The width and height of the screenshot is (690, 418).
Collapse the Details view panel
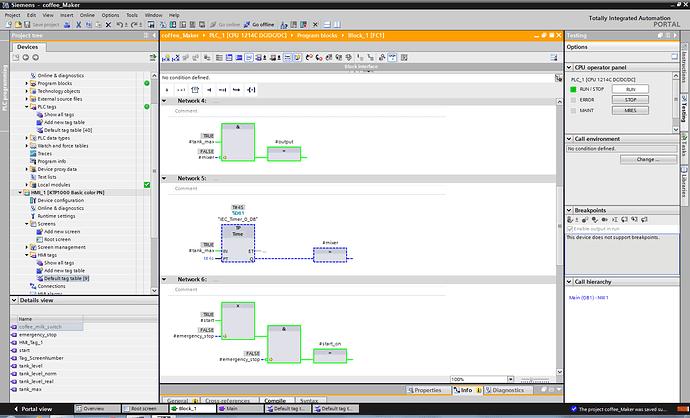pyautogui.click(x=14, y=300)
